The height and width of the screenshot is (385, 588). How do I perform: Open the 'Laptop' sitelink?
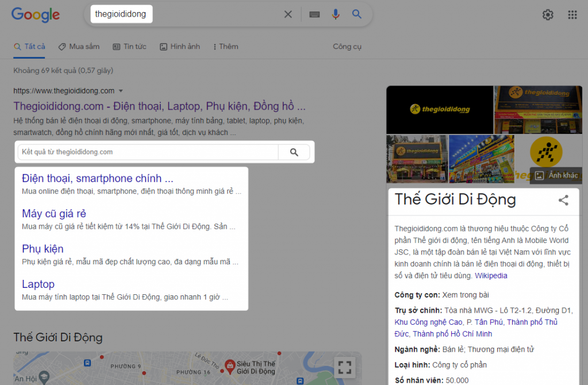tap(39, 284)
